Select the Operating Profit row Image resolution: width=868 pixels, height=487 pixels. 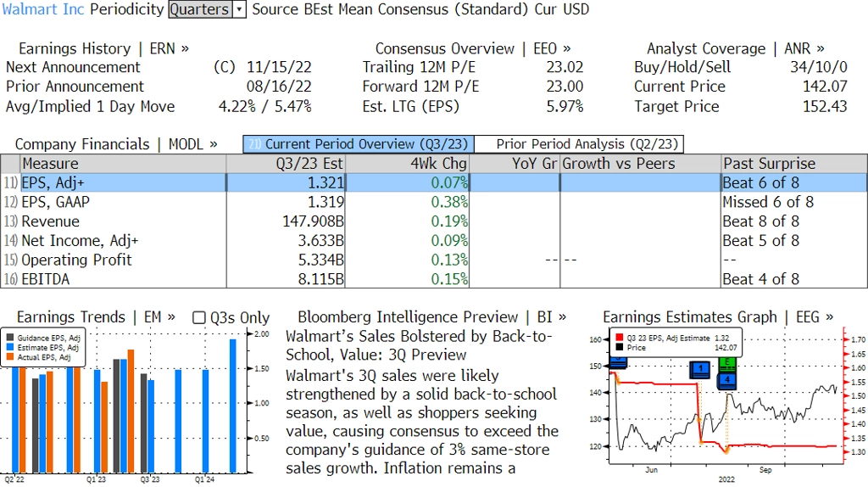(x=434, y=260)
